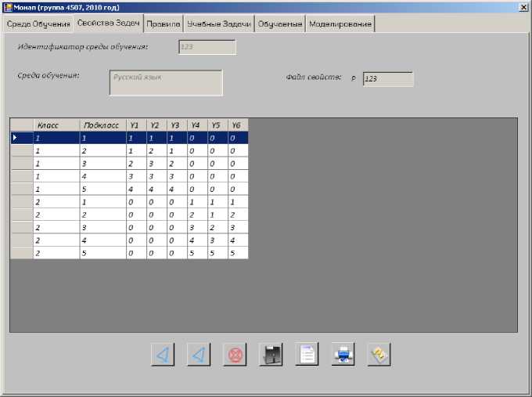Viewport: 532px width, 397px height.
Task: Open the Моделирование tab
Action: pyautogui.click(x=340, y=24)
